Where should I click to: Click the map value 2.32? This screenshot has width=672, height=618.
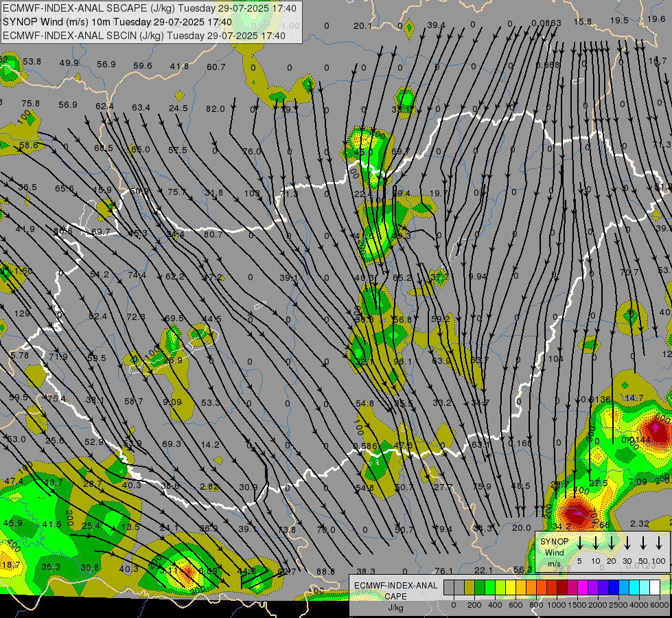pyautogui.click(x=640, y=524)
